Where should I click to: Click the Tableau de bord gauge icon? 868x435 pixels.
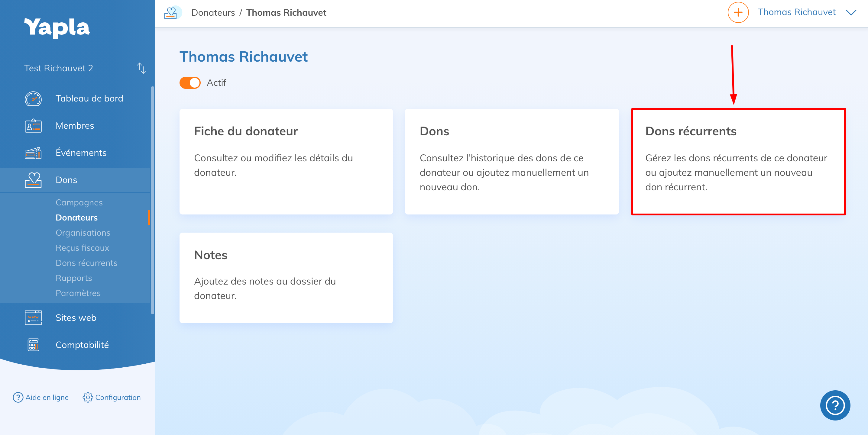(33, 99)
